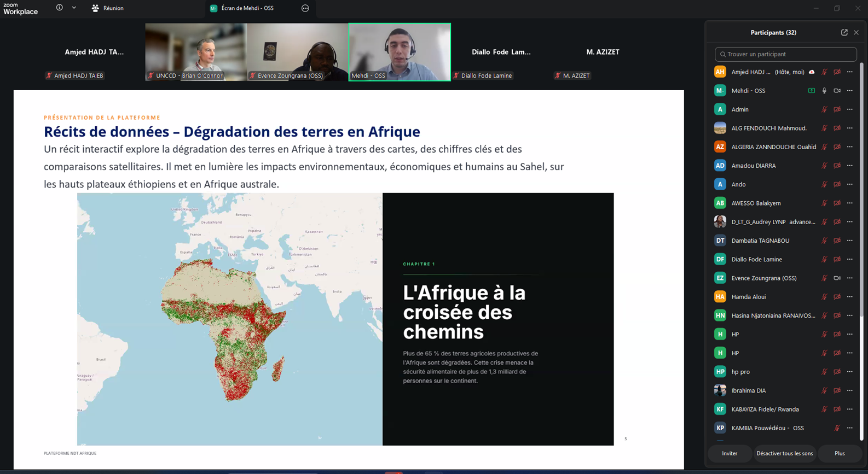Screen dimensions: 868x474
Task: Click Ibrahima DIA's profile picture
Action: (720, 390)
